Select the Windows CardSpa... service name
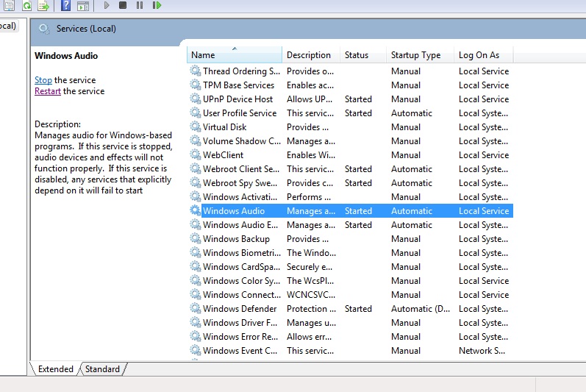This screenshot has height=392, width=586. [241, 267]
